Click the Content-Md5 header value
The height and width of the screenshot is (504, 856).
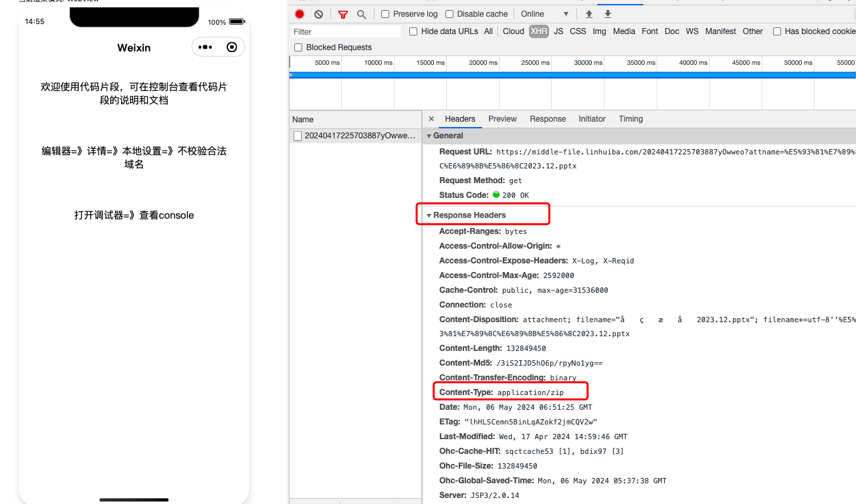(x=549, y=363)
